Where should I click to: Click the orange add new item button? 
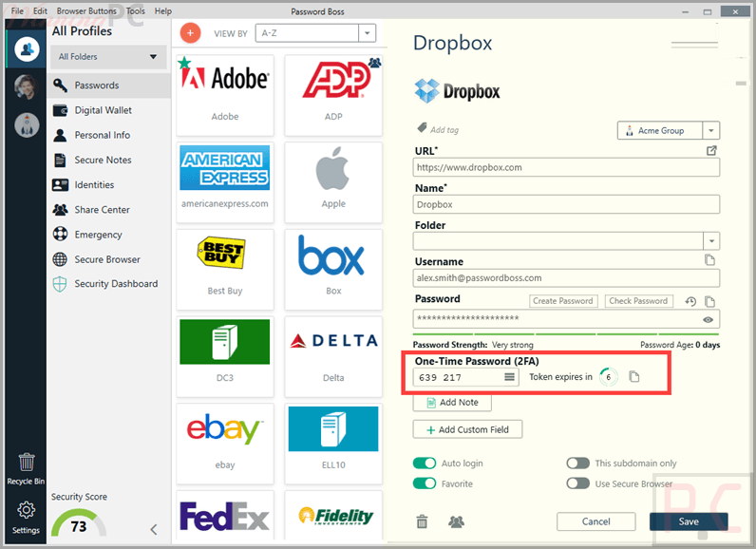coord(190,33)
